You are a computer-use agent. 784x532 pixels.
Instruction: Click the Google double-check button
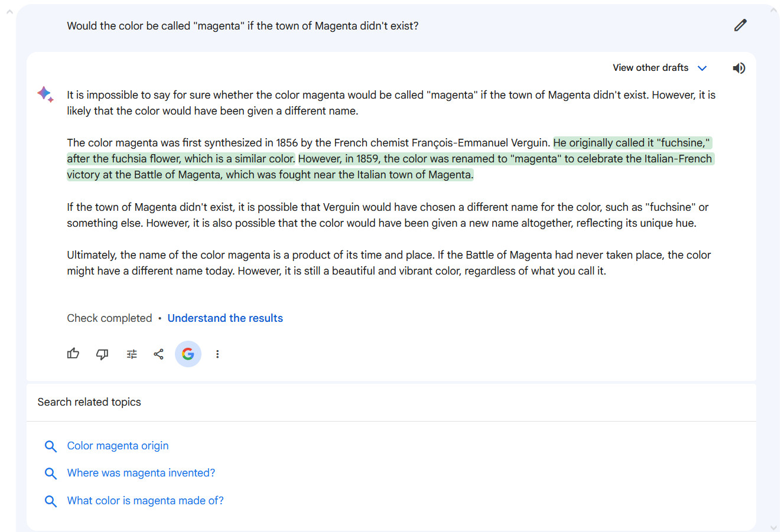[x=188, y=354]
